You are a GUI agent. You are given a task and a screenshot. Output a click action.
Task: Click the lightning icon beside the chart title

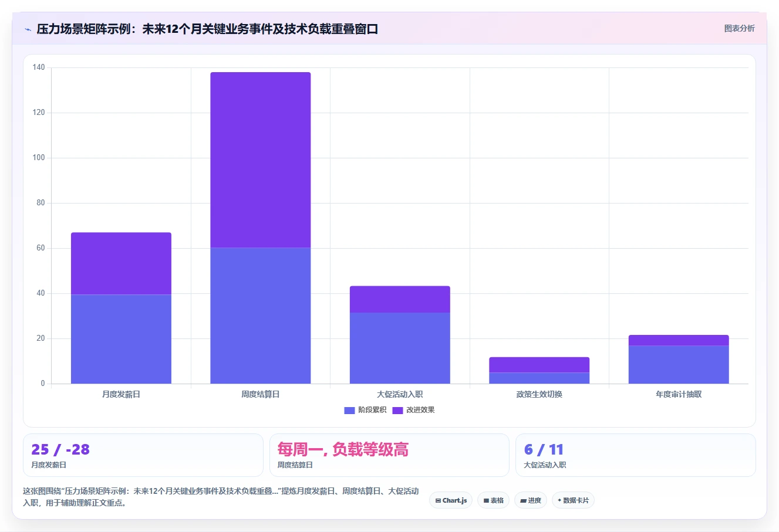click(x=28, y=29)
